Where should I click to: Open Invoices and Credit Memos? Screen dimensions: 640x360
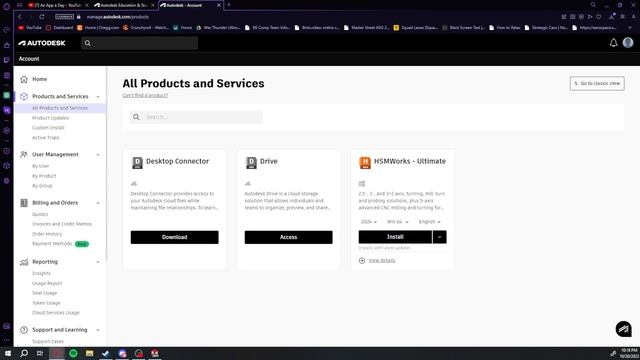click(x=62, y=224)
